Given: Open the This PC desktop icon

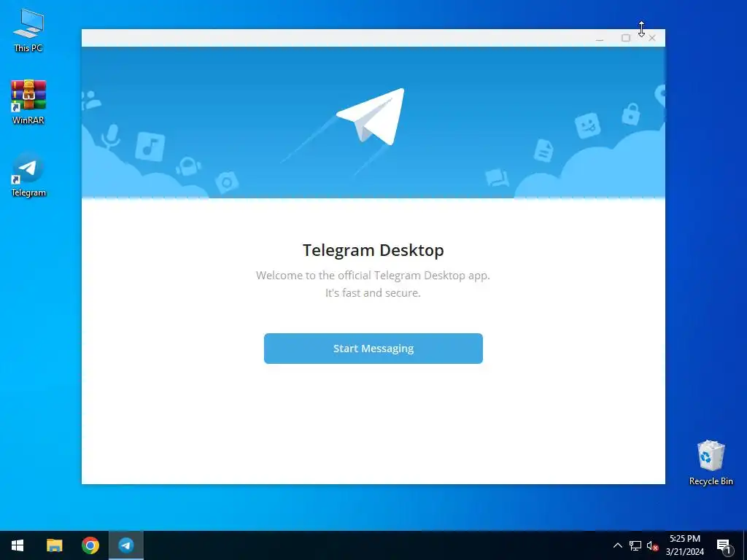Looking at the screenshot, I should click(x=28, y=31).
